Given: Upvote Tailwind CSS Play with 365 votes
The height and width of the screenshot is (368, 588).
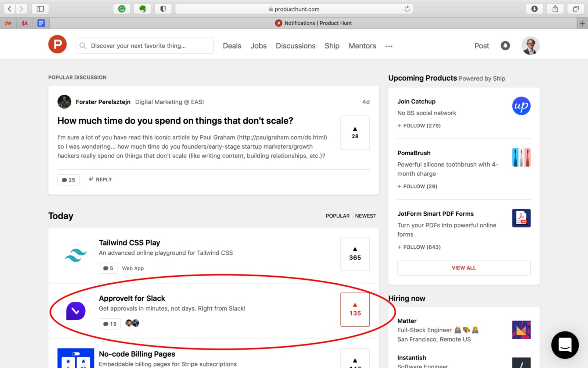Looking at the screenshot, I should [355, 254].
